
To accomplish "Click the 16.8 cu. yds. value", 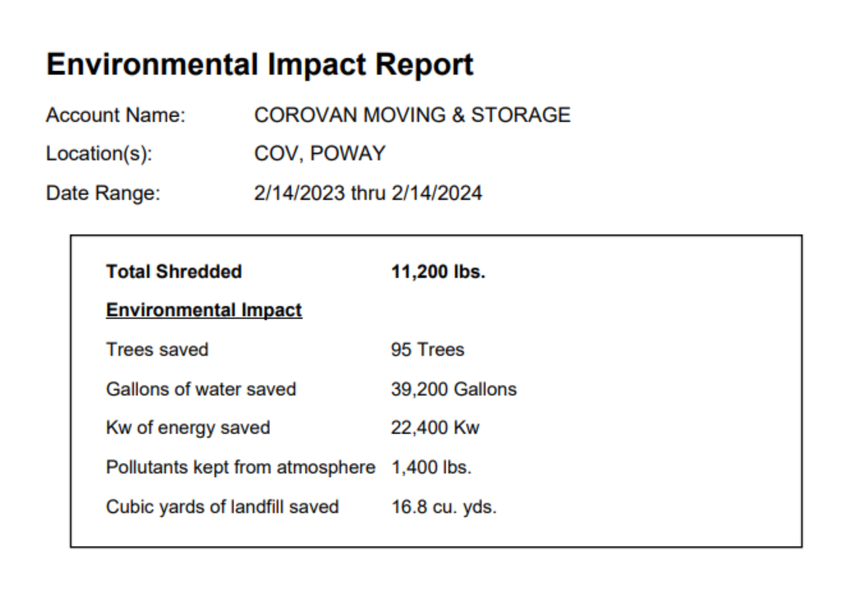I will tap(443, 507).
